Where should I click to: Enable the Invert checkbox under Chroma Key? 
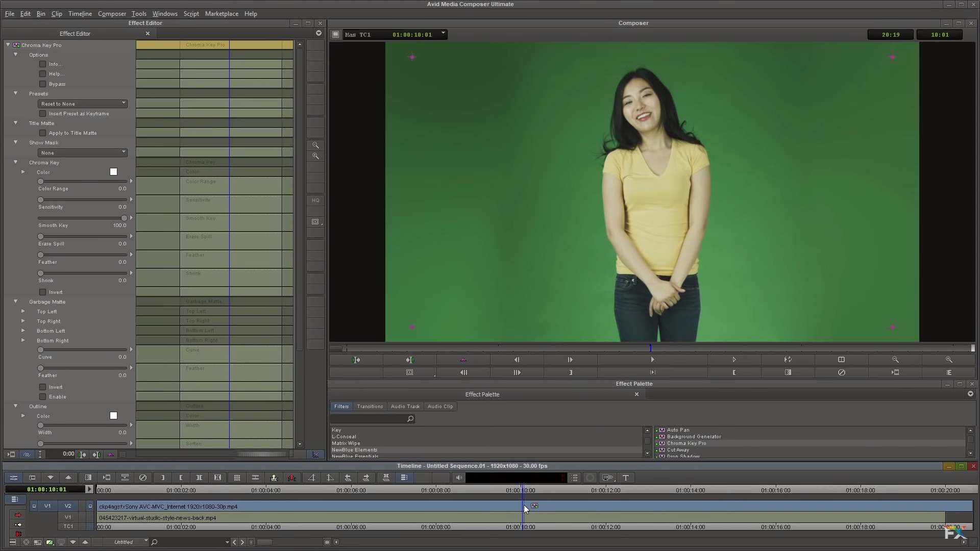tap(43, 291)
